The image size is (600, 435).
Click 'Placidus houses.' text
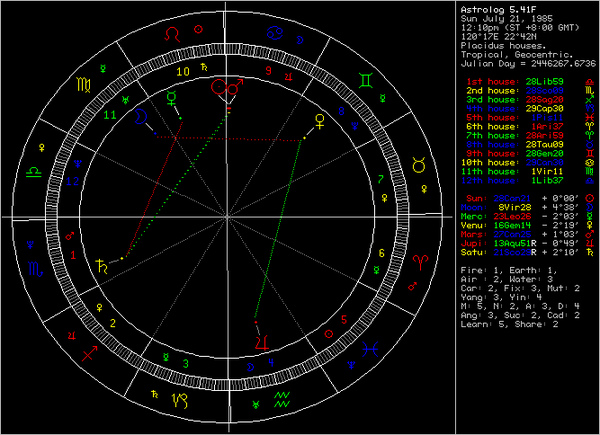(504, 46)
